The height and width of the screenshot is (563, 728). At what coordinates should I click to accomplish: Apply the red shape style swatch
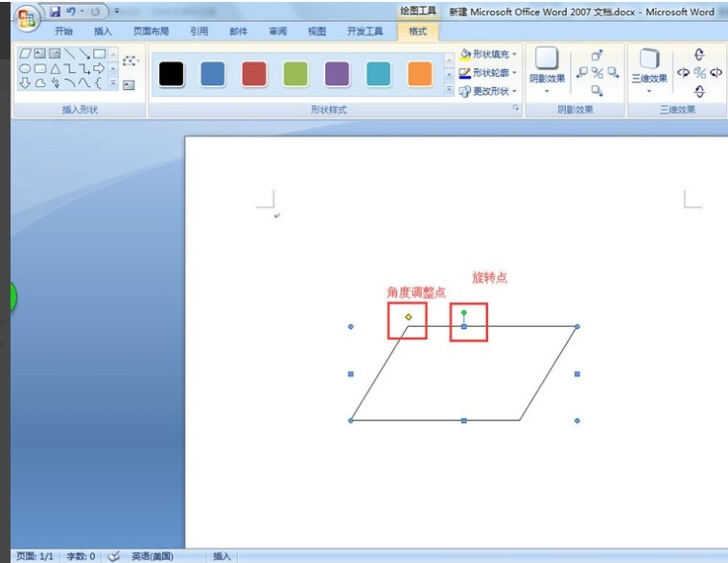(254, 73)
